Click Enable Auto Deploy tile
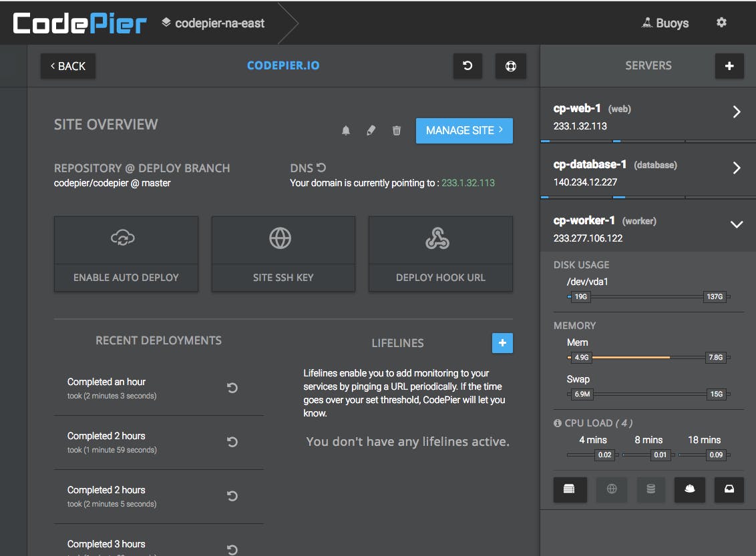The width and height of the screenshot is (756, 556). tap(126, 254)
